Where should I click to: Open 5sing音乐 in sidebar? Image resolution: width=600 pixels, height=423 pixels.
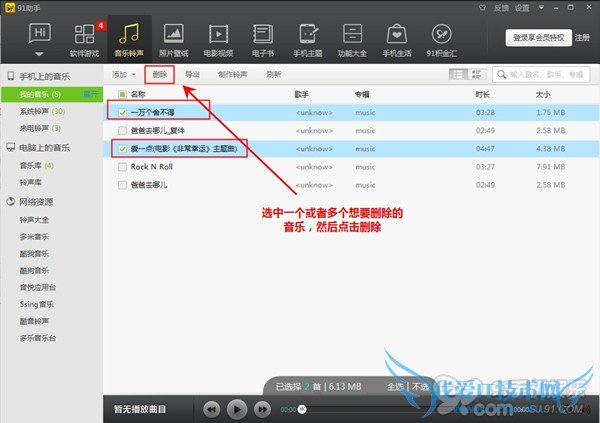[x=36, y=304]
